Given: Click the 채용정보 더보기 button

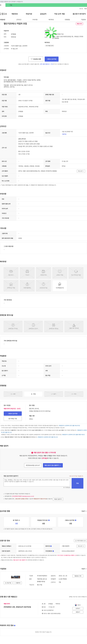Looking at the screenshot, I should (x=78, y=576).
